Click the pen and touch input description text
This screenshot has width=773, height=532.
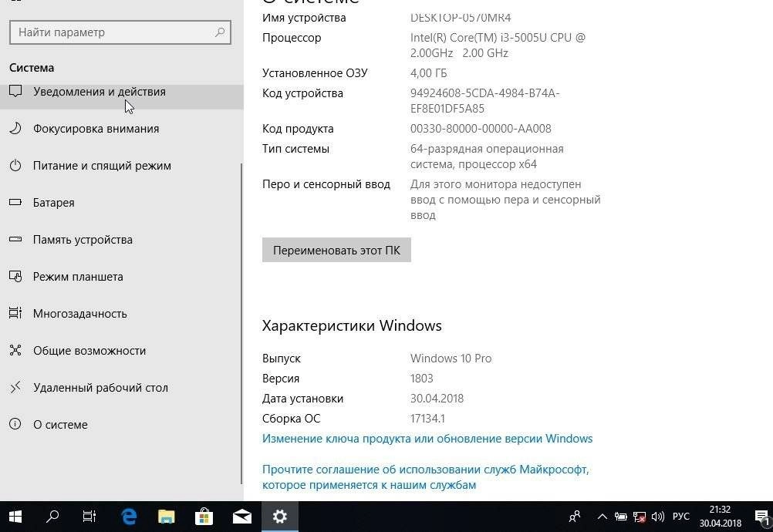coord(505,200)
